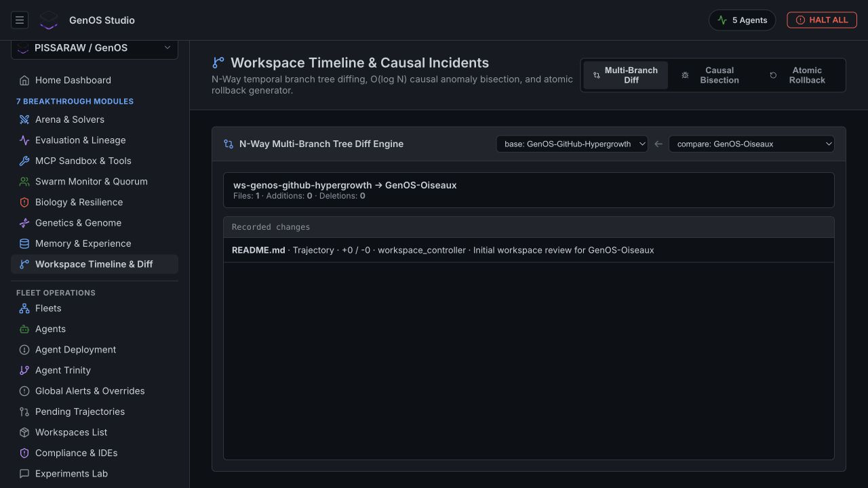Click the Agent Trinity branch icon

(24, 370)
